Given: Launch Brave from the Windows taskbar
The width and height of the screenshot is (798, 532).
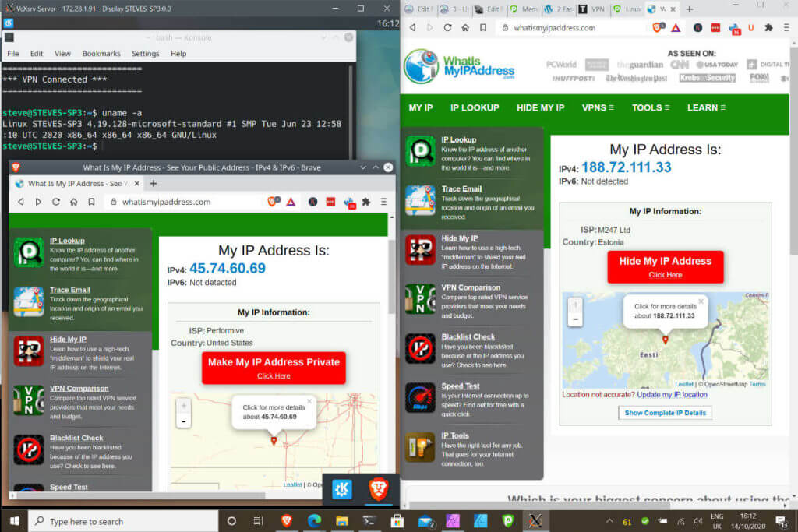Looking at the screenshot, I should (287, 522).
